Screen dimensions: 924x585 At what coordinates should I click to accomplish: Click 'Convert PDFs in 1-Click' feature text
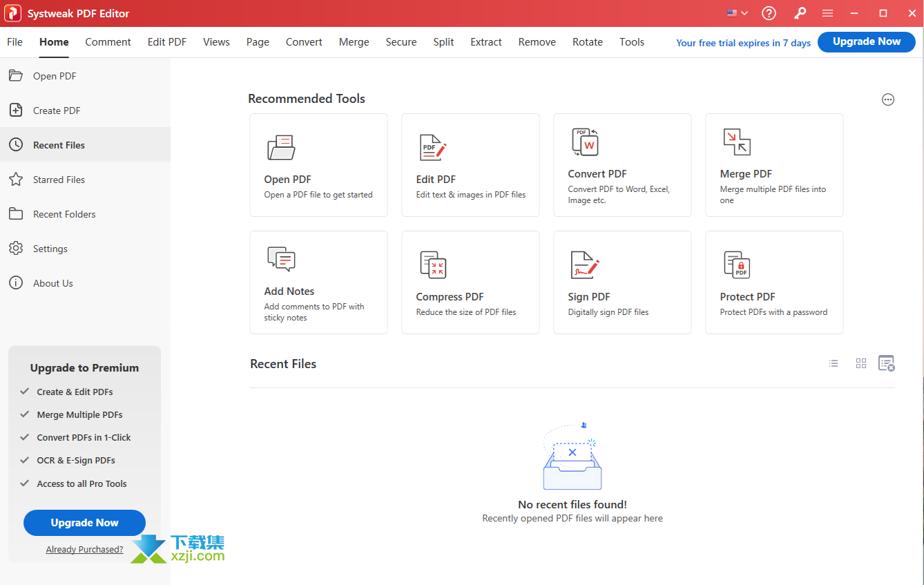tap(84, 437)
